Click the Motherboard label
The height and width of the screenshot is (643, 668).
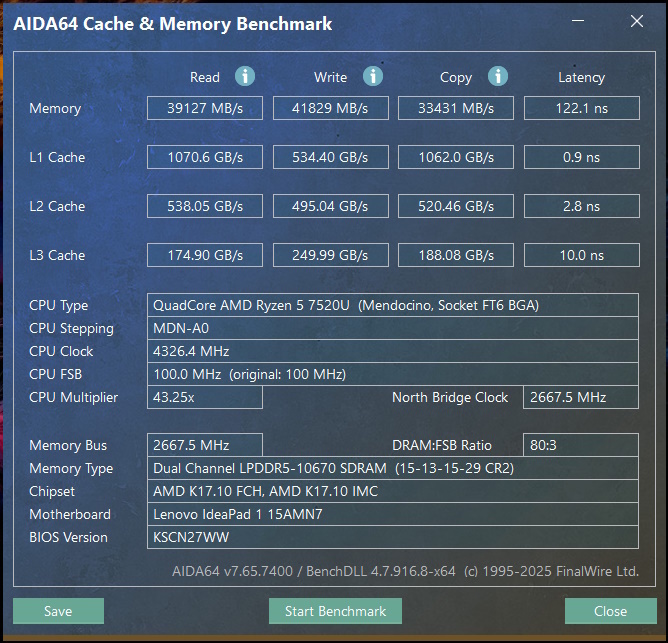[70, 514]
